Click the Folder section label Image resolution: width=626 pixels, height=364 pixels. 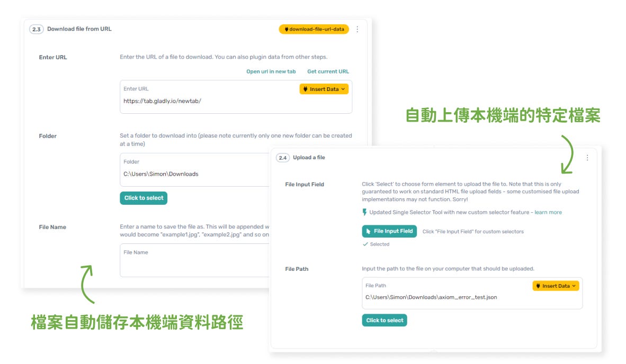click(48, 136)
